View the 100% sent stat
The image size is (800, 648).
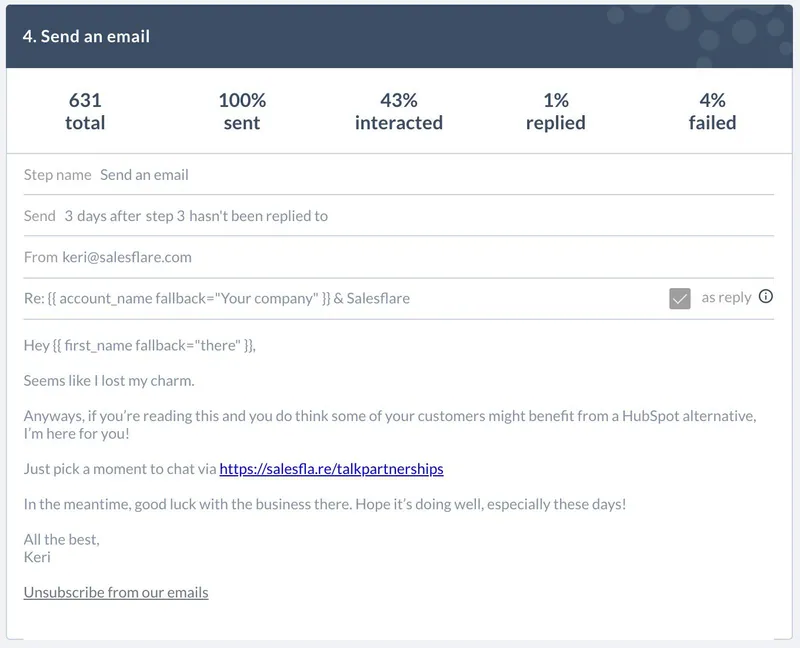point(242,111)
